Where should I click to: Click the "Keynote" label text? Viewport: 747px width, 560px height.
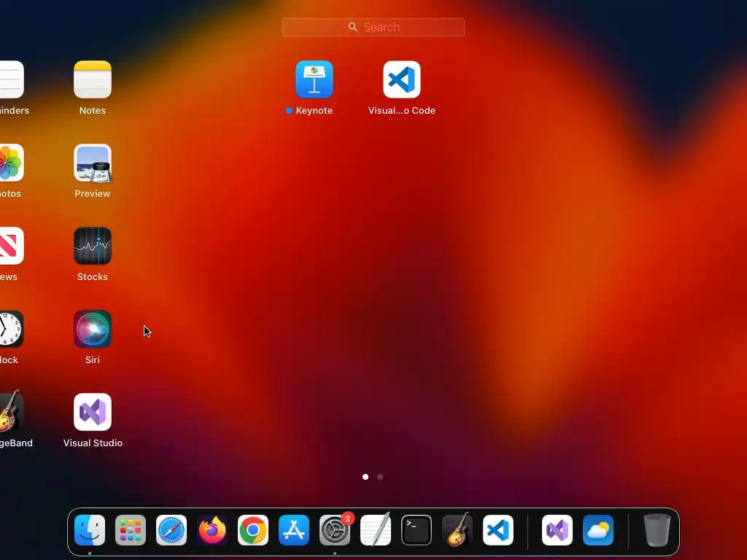pyautogui.click(x=314, y=111)
